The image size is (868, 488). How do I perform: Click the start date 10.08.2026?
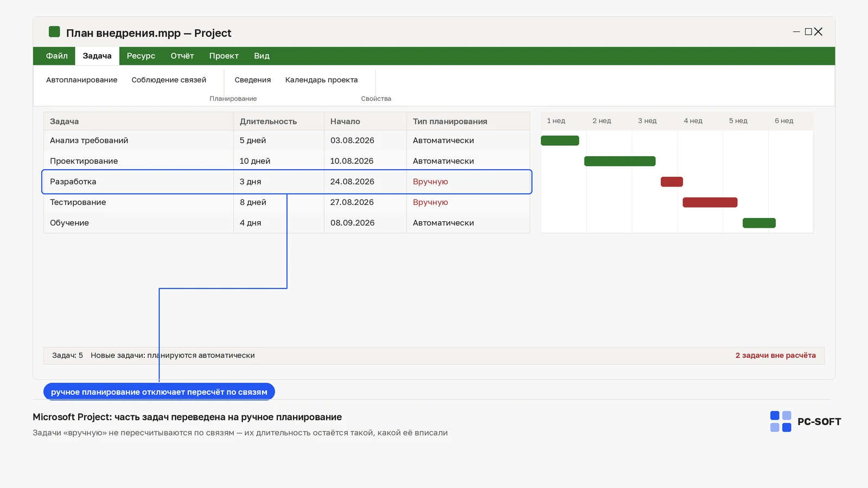[x=352, y=161]
